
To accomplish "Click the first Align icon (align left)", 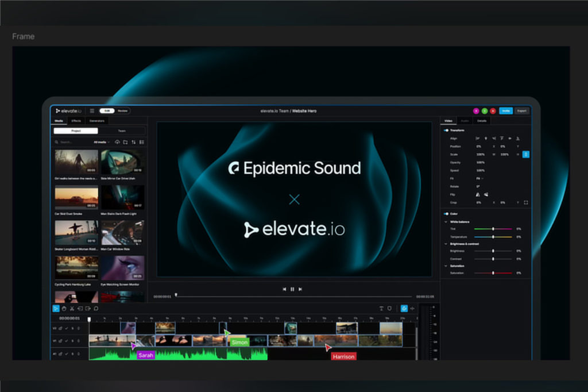I will click(477, 138).
